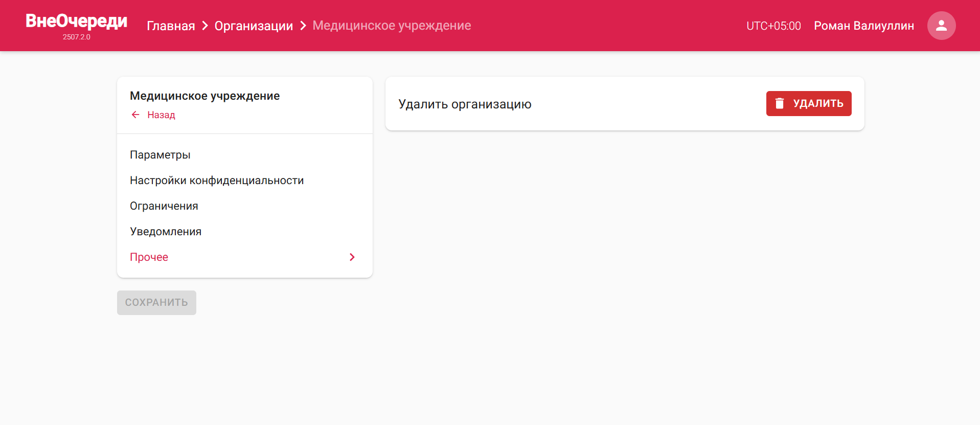Screen dimensions: 980x425
Task: Expand the Прочее chevron arrow
Action: pos(352,257)
